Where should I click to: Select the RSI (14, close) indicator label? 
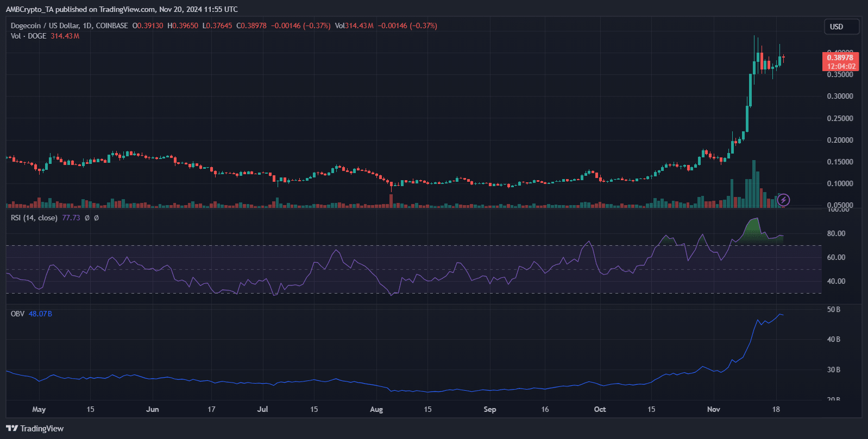click(34, 218)
